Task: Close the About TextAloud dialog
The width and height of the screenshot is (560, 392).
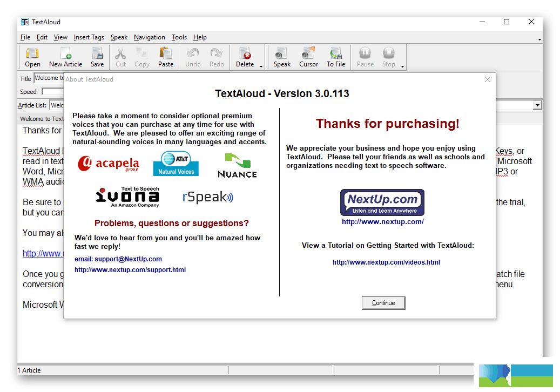Action: pos(488,79)
